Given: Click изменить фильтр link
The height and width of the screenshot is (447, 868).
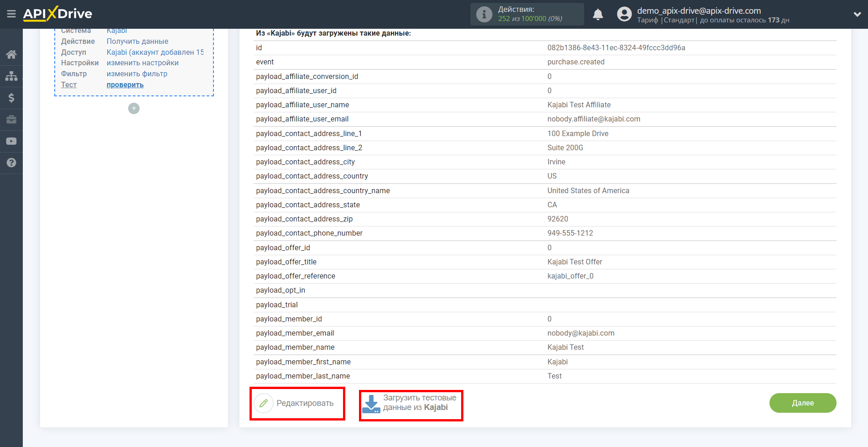Looking at the screenshot, I should (137, 74).
